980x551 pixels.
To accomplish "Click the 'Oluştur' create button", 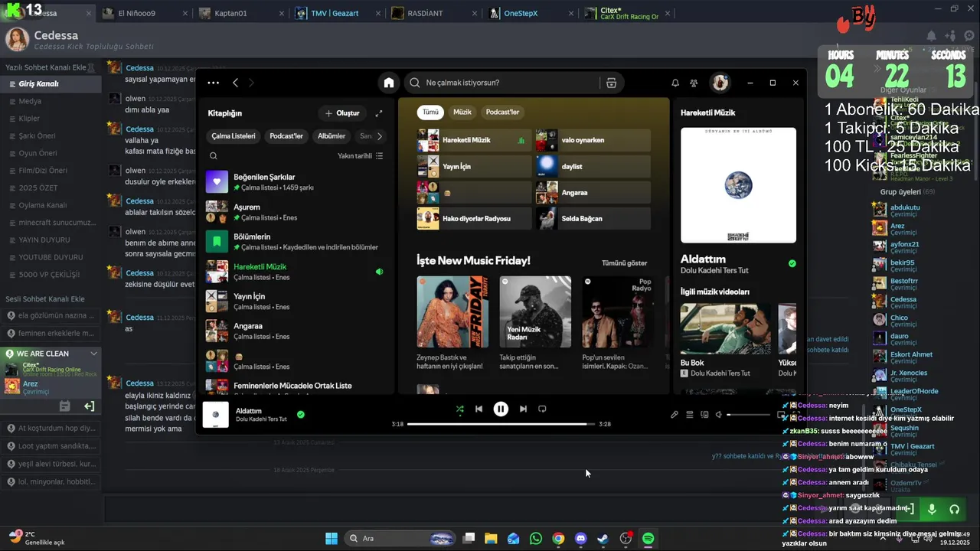I will tap(342, 113).
